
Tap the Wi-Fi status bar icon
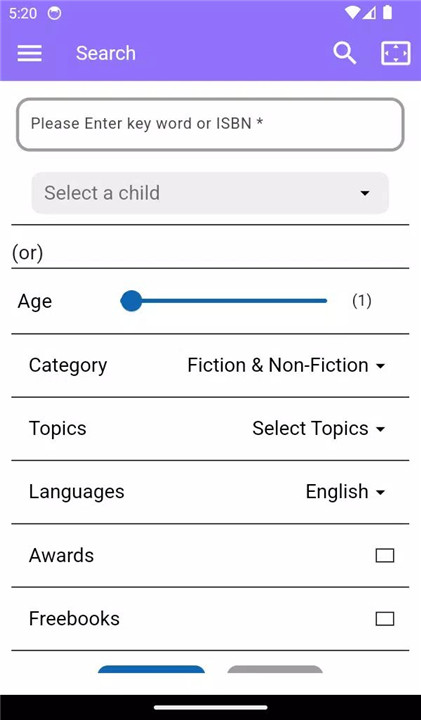(x=352, y=13)
